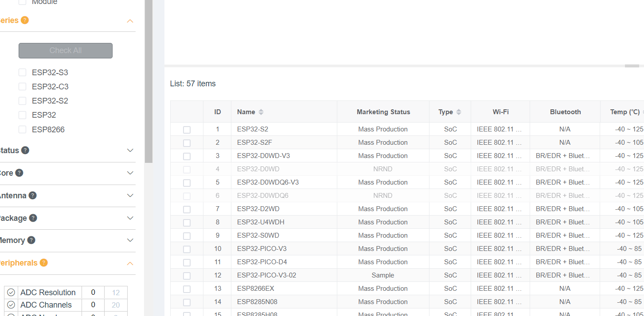
Task: Expand the Core filter section chevron
Action: pos(130,173)
